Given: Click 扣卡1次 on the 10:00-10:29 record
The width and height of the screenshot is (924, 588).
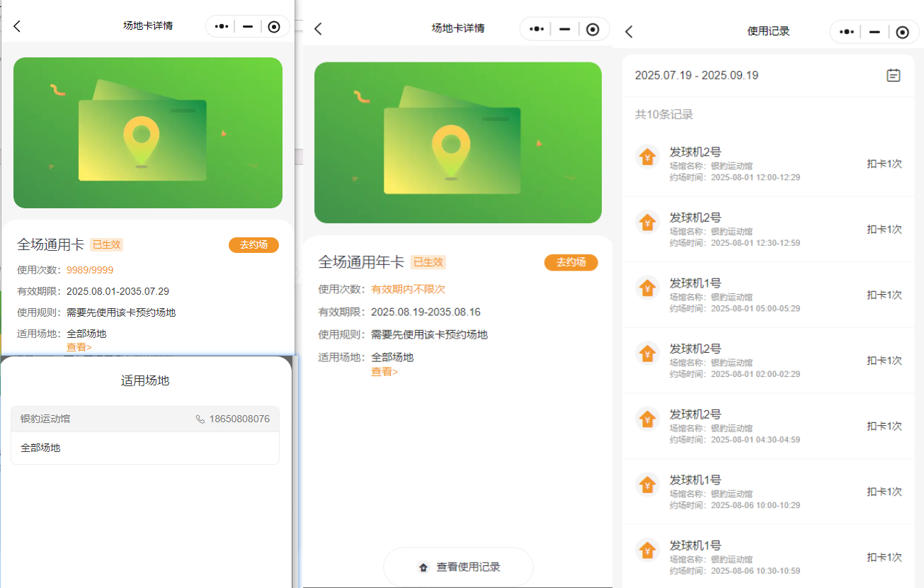Looking at the screenshot, I should click(x=884, y=492).
